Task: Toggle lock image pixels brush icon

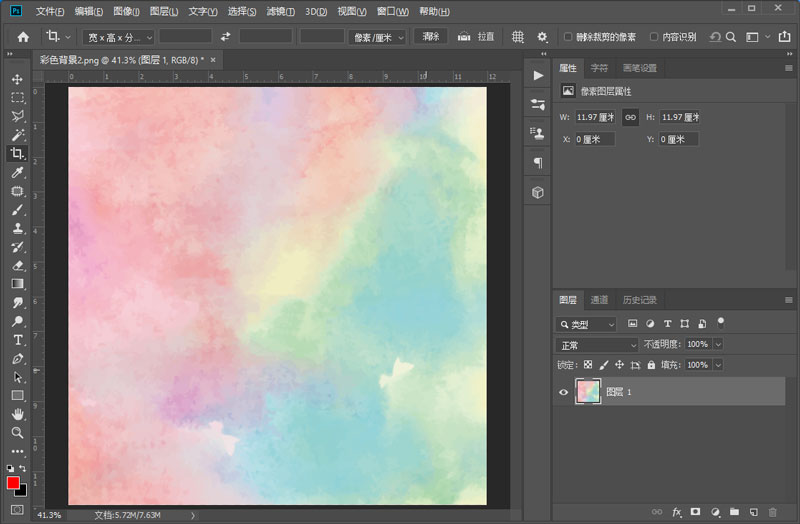Action: [604, 365]
